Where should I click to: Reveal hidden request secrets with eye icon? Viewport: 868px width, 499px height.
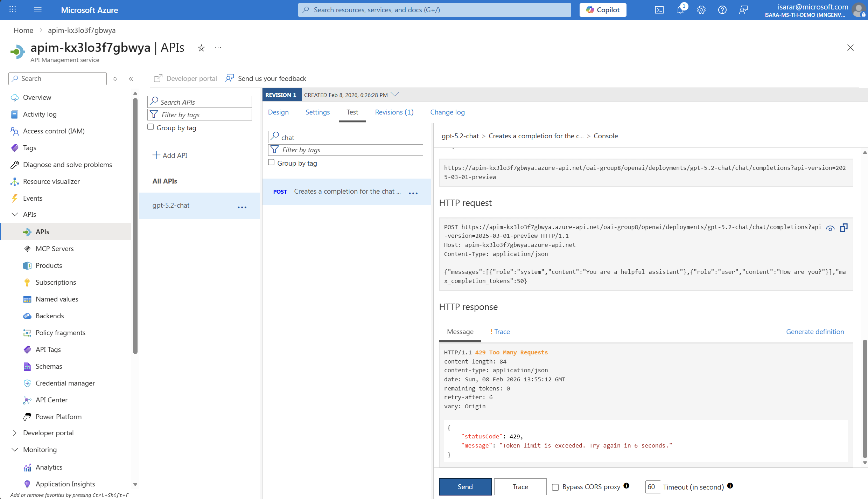point(830,228)
